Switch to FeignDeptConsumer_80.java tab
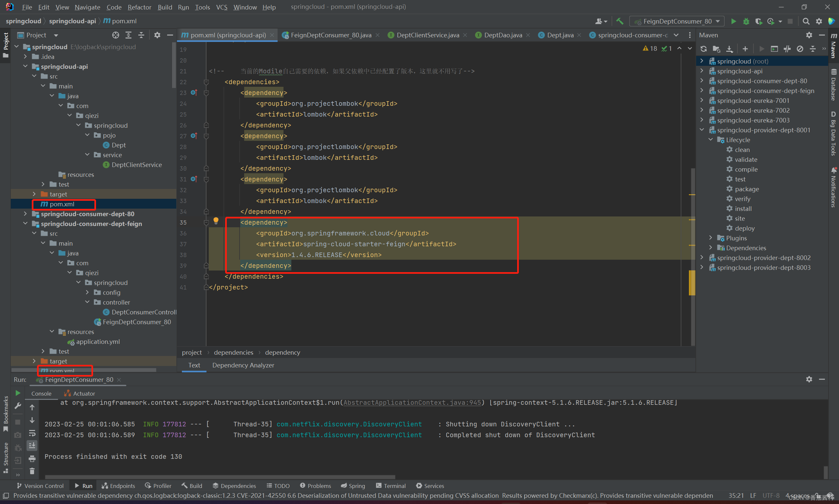This screenshot has width=839, height=504. (x=331, y=35)
